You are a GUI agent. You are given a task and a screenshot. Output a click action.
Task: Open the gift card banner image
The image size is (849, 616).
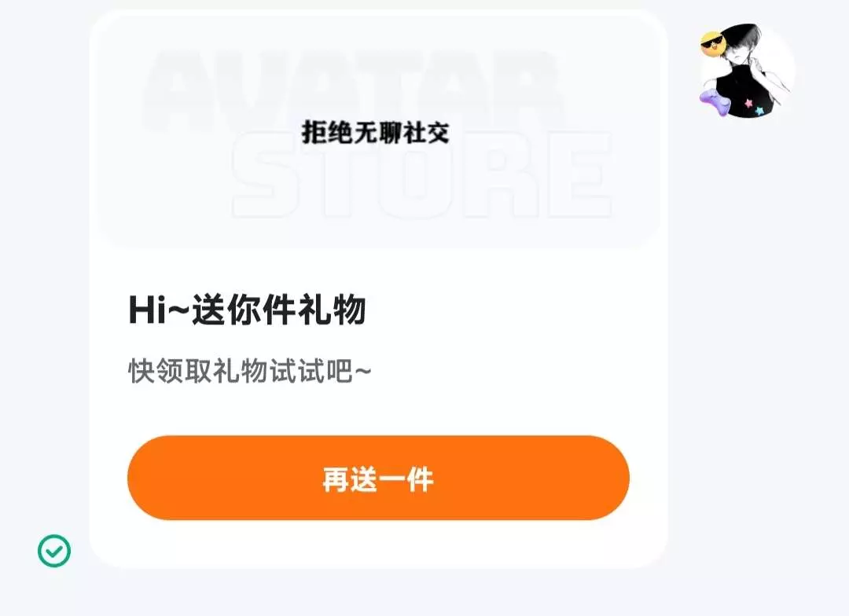click(378, 131)
